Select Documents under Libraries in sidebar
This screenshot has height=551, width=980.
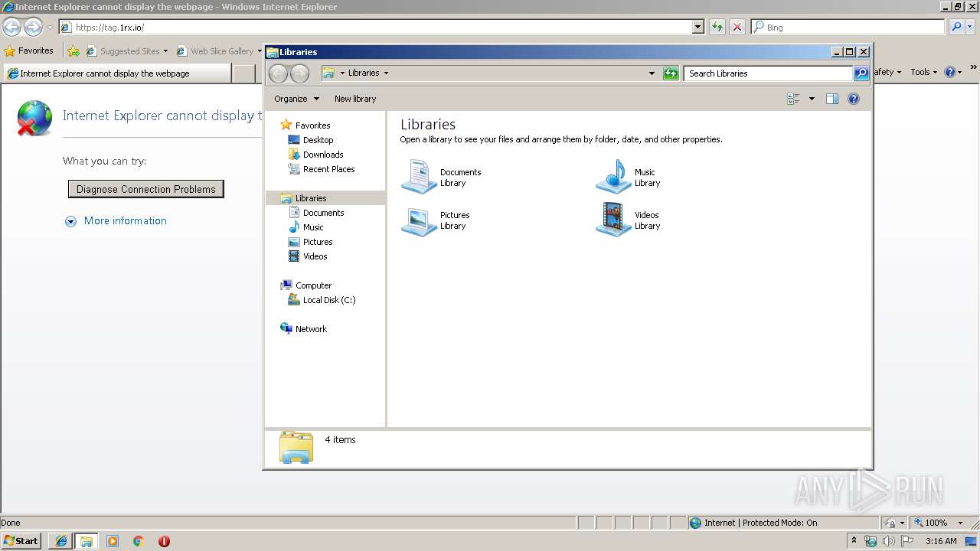pos(323,213)
